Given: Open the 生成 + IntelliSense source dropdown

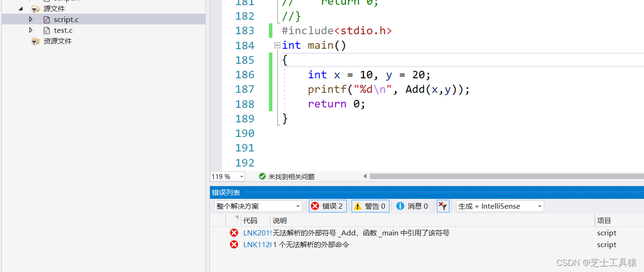Looking at the screenshot, I should 500,206.
